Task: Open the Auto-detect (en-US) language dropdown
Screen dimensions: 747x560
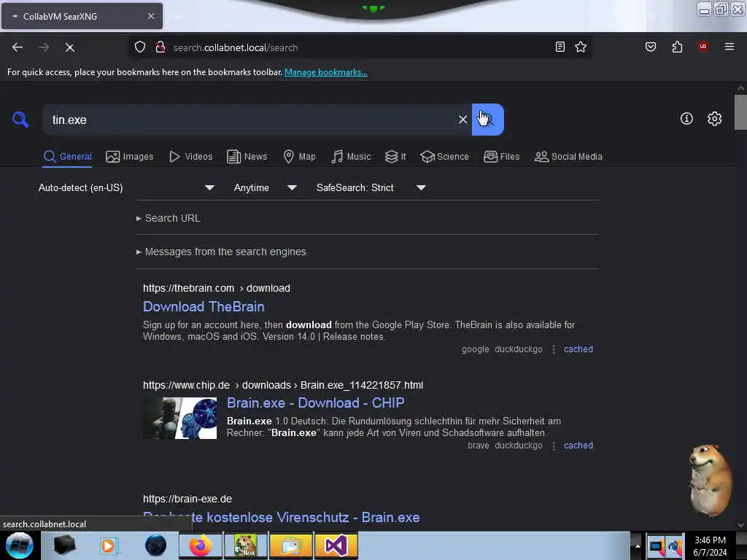Action: click(126, 187)
